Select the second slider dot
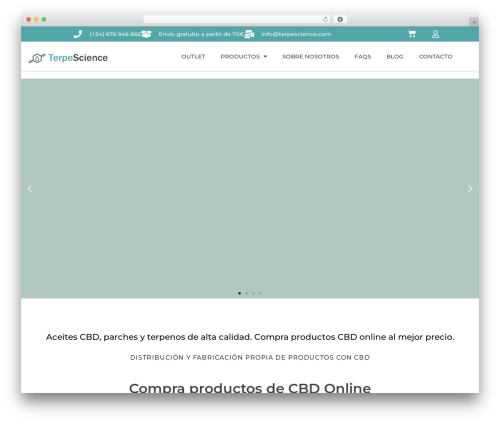The image size is (500, 423). pyautogui.click(x=246, y=293)
